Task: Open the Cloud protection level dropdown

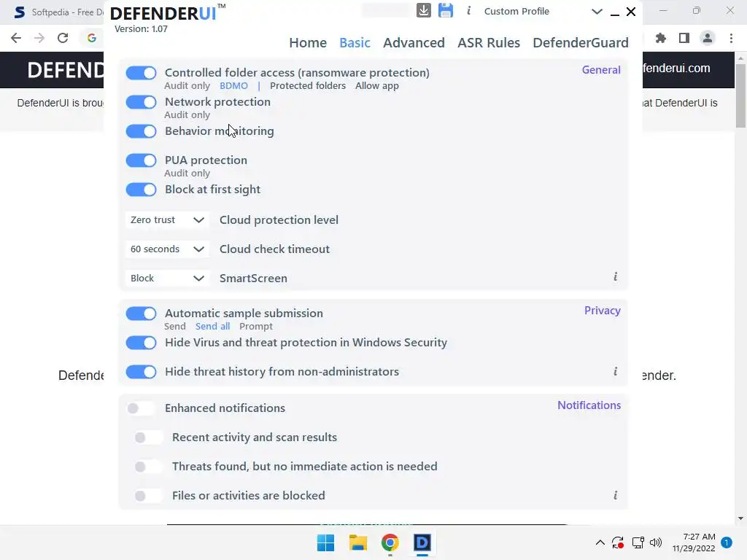Action: 167,219
